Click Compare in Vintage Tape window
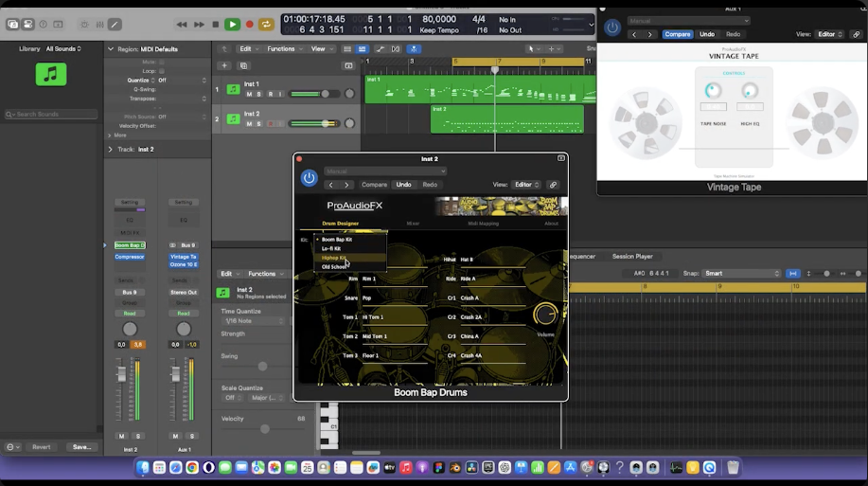Screen dimensions: 868x486 pos(678,34)
